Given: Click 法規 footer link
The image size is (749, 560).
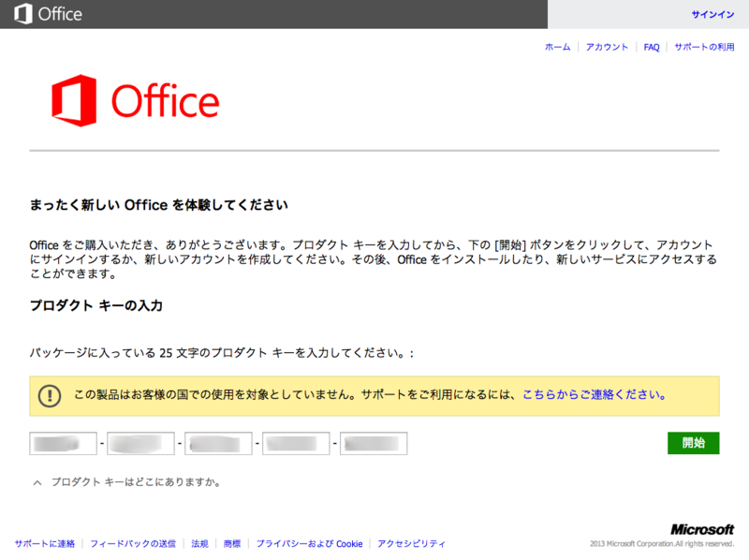Looking at the screenshot, I should click(199, 544).
